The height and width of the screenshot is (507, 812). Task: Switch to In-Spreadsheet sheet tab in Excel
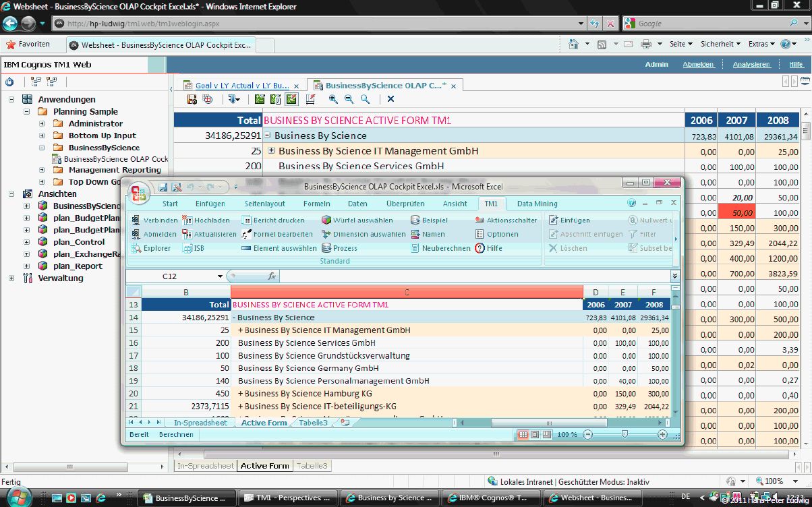tap(200, 423)
